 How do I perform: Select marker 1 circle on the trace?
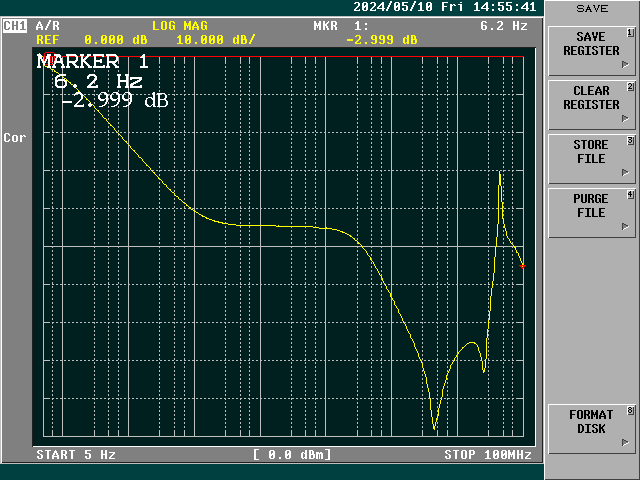tap(49, 58)
